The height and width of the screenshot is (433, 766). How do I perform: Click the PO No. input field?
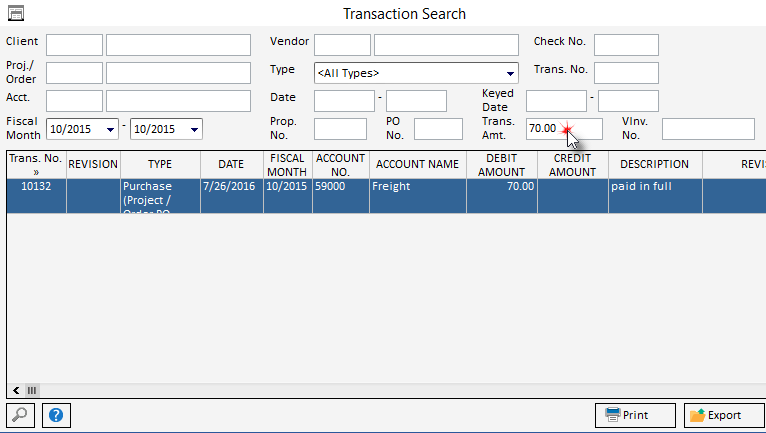pyautogui.click(x=438, y=129)
